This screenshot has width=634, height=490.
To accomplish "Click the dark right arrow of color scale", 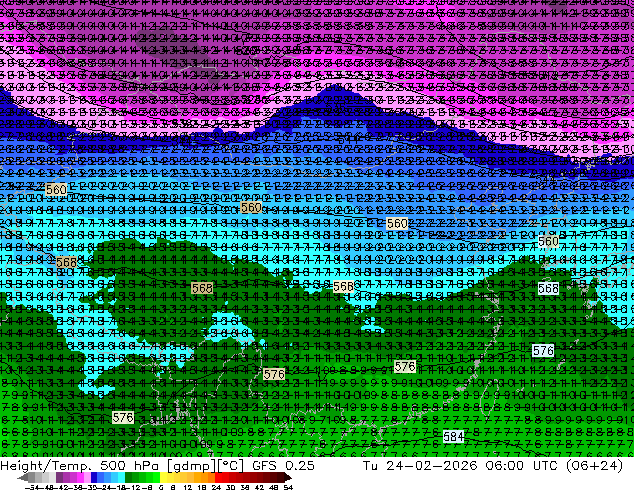I will [287, 477].
